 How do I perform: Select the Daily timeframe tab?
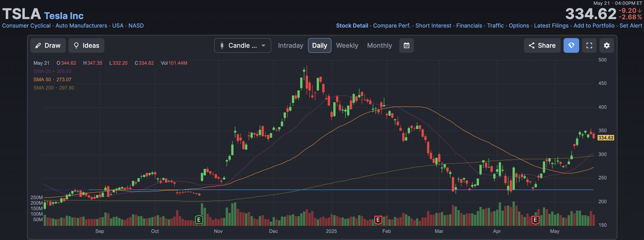319,45
